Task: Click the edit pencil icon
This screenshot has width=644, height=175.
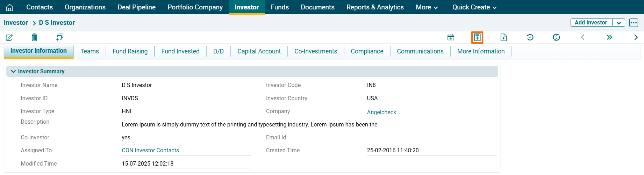Action: (10, 37)
